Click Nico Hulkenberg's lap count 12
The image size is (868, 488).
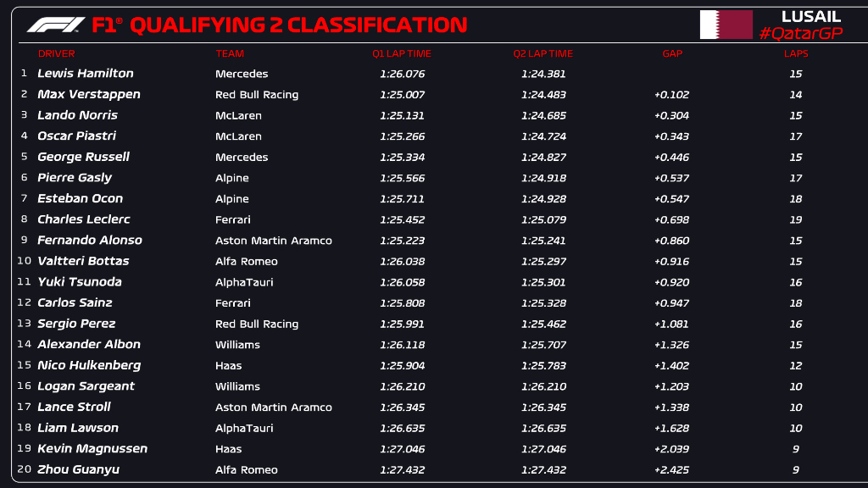tap(795, 366)
